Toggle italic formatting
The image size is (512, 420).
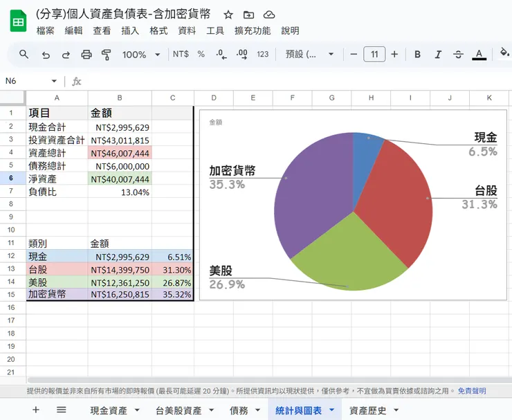coord(438,54)
